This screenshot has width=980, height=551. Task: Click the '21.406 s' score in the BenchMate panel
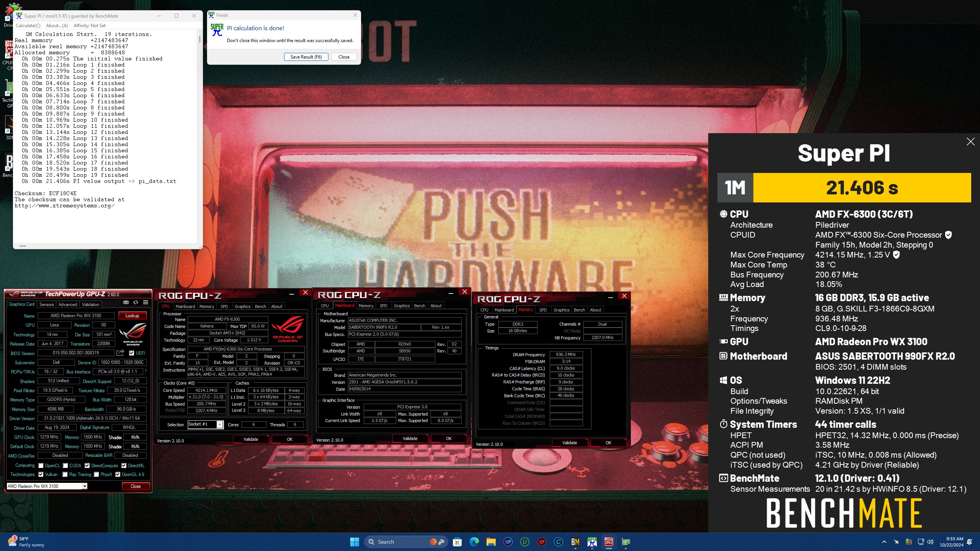point(862,187)
